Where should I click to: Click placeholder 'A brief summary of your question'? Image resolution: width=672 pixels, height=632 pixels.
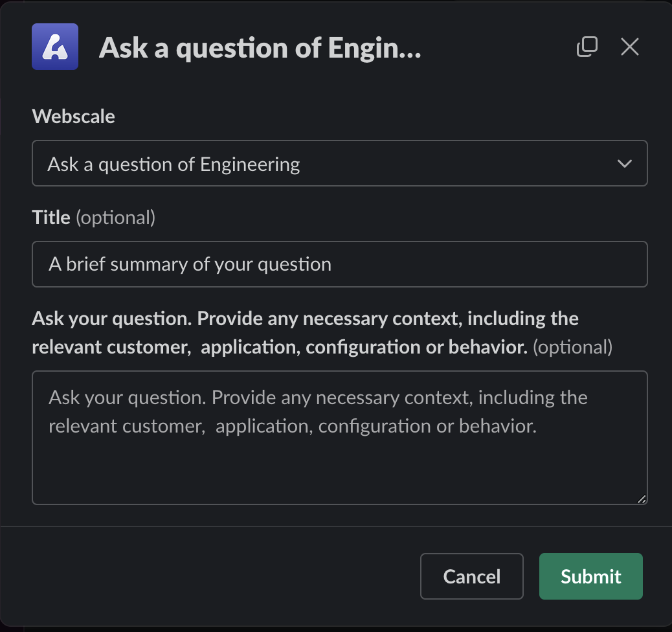click(190, 264)
